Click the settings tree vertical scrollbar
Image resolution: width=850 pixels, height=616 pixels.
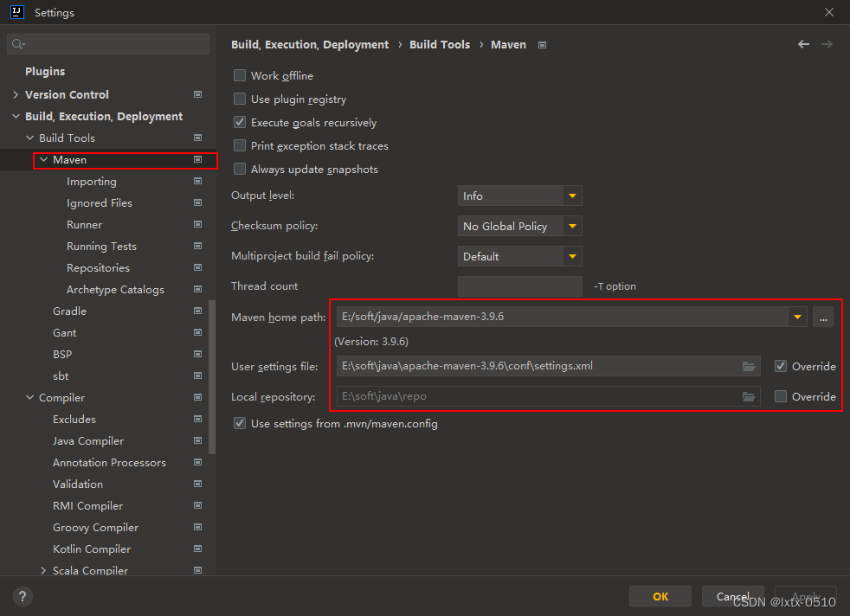point(212,376)
